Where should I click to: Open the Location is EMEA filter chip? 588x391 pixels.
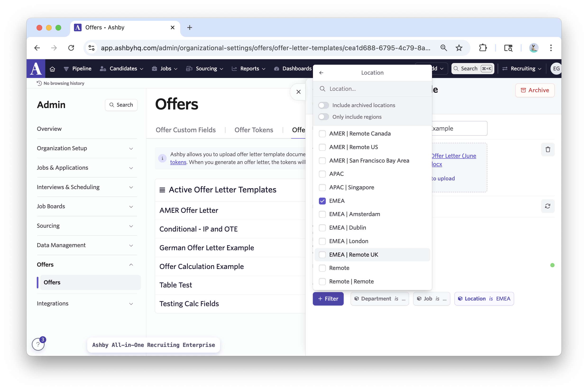coord(484,299)
